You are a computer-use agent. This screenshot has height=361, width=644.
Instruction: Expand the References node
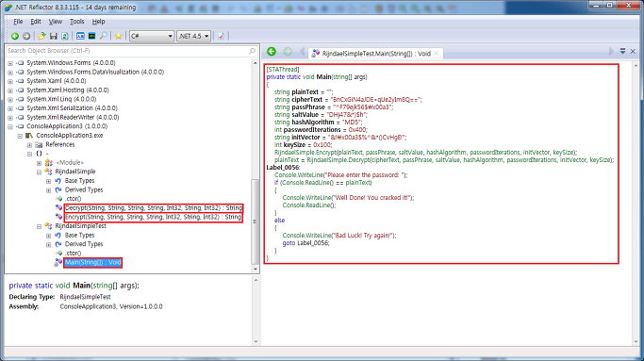tap(29, 145)
